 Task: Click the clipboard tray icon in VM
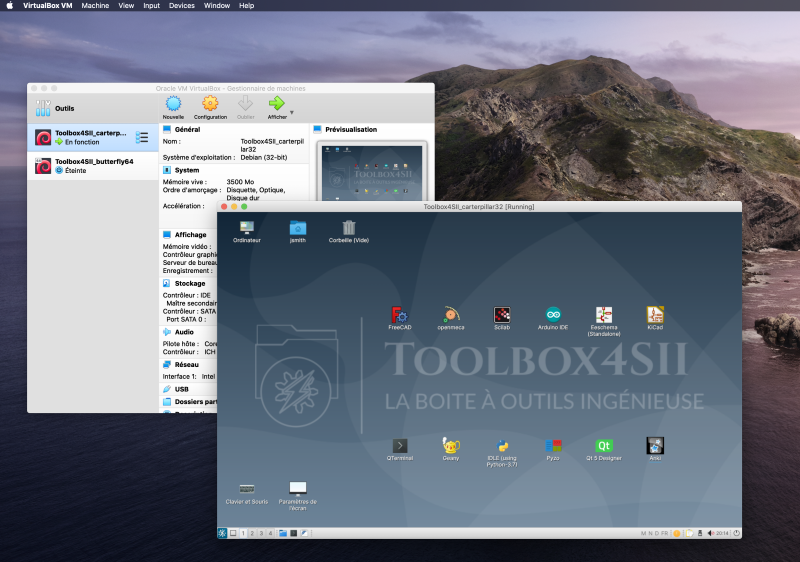pos(689,533)
